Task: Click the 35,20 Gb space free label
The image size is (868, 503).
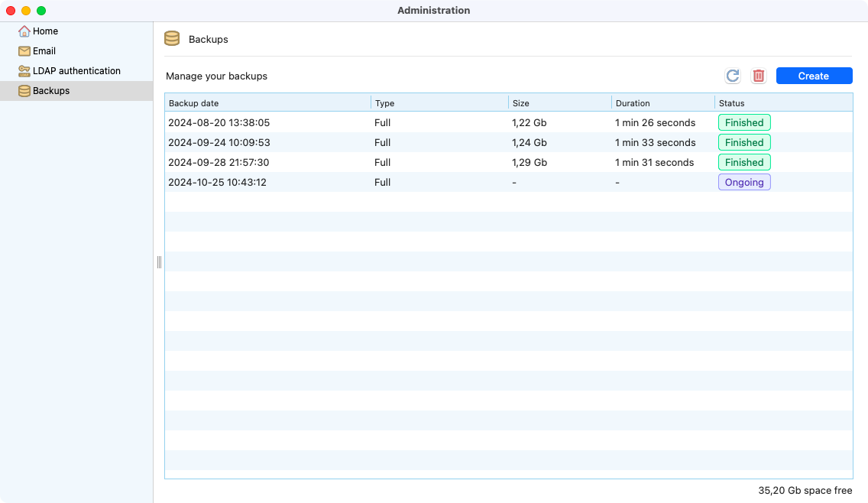Action: pyautogui.click(x=805, y=490)
